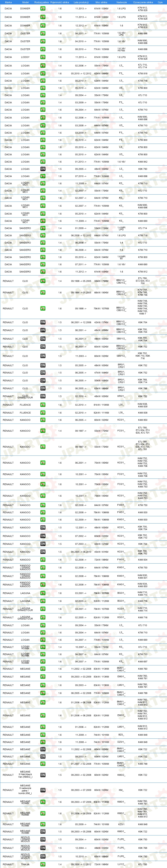This screenshot has width=167, height=868.
Task: Click the diesel icon for Clio 42kW / 57KM
Action: 42,323
